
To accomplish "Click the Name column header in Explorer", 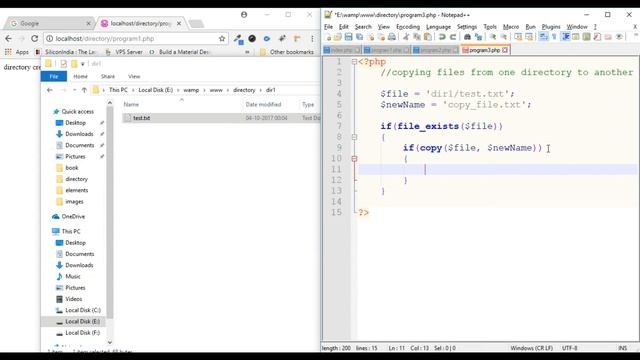I will [131, 104].
